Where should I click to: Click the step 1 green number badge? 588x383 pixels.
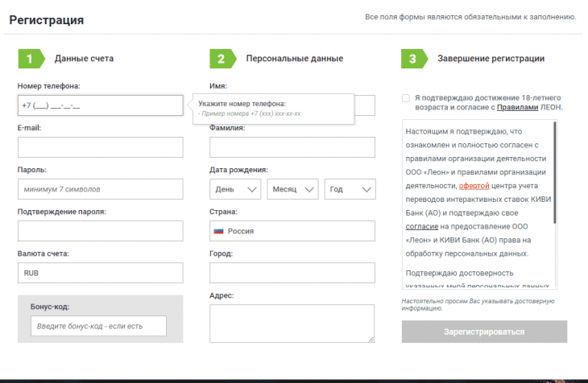click(29, 59)
